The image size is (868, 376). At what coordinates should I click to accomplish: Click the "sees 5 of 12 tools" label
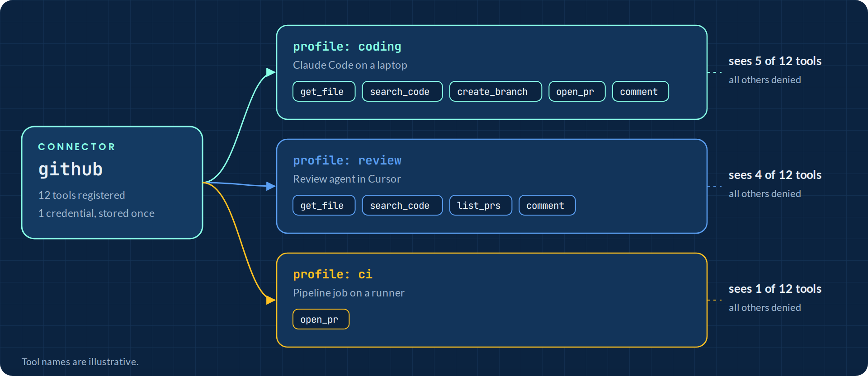(775, 61)
